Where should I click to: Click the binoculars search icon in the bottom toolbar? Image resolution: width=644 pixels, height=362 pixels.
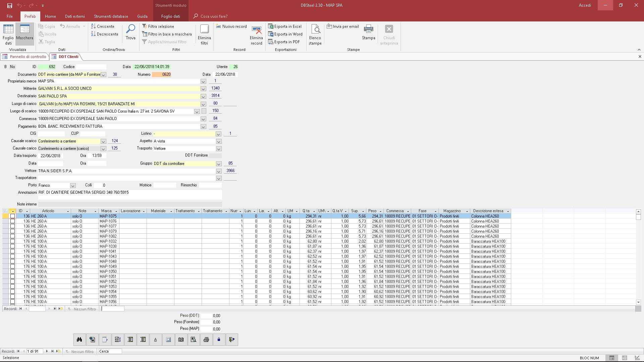pyautogui.click(x=79, y=340)
